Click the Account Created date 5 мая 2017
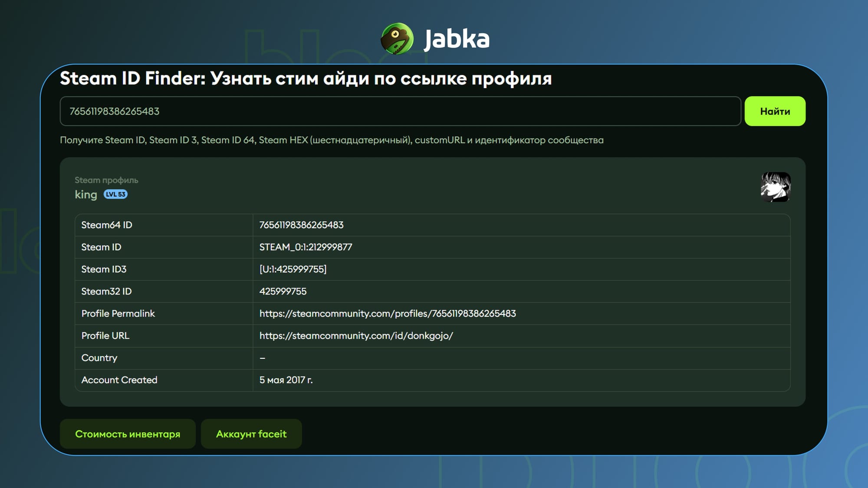The width and height of the screenshot is (868, 488). point(287,380)
